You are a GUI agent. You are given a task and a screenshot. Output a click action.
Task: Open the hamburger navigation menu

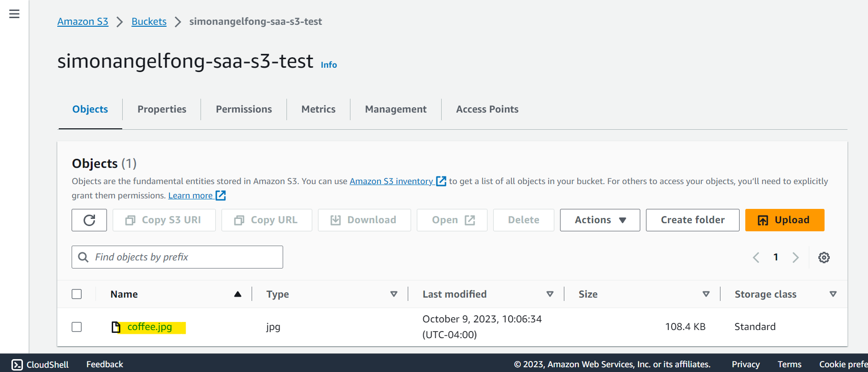click(14, 14)
